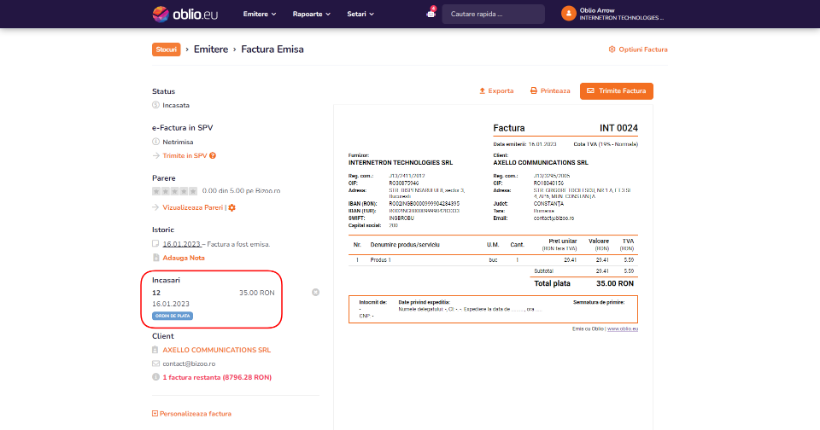Open Vizualizeaza Pareri link
The image size is (820, 430).
coord(192,208)
